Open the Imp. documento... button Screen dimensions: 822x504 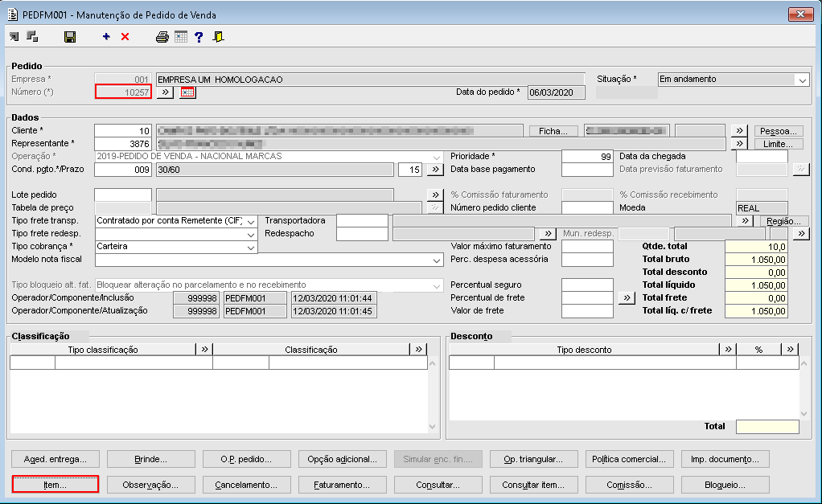[725, 459]
